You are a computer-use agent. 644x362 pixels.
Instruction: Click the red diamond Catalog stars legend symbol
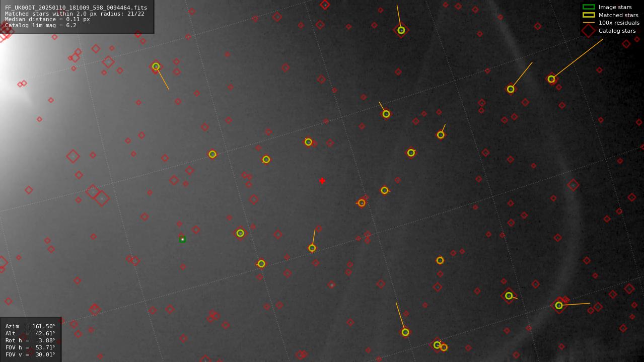click(589, 31)
